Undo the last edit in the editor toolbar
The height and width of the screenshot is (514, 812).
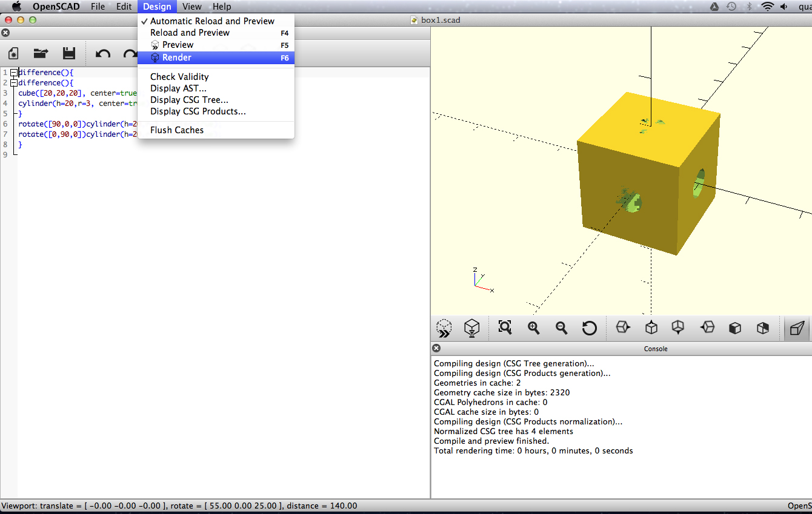[x=103, y=53]
